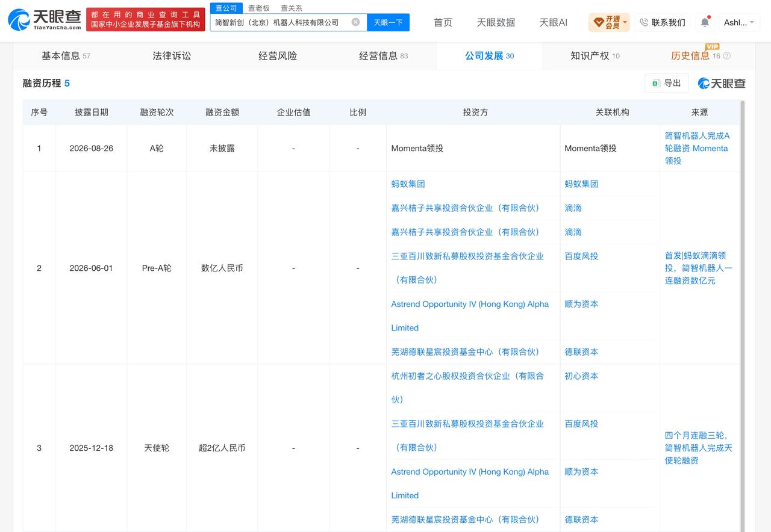
Task: Open the 基本信息 tab
Action: (66, 56)
